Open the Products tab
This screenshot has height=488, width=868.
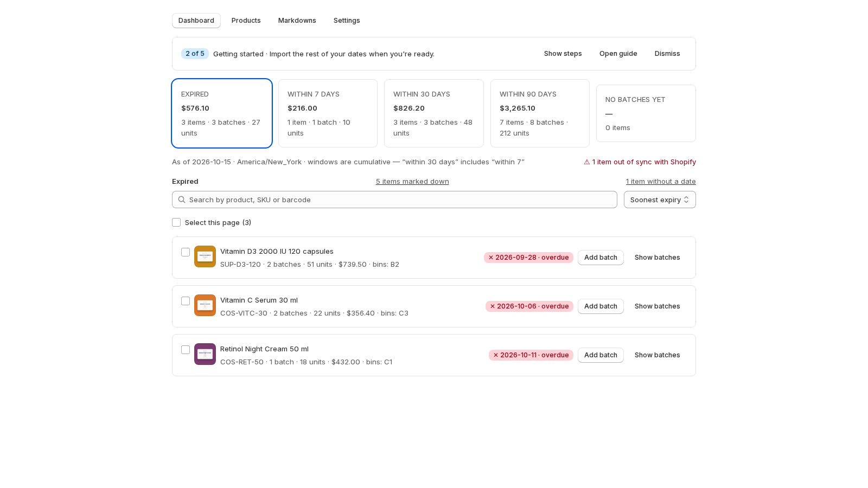pyautogui.click(x=246, y=21)
